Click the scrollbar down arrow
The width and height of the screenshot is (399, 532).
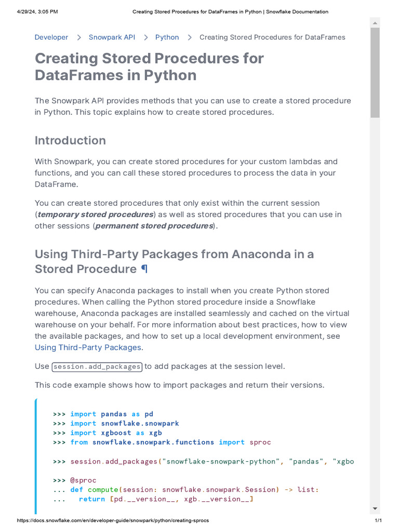click(375, 508)
